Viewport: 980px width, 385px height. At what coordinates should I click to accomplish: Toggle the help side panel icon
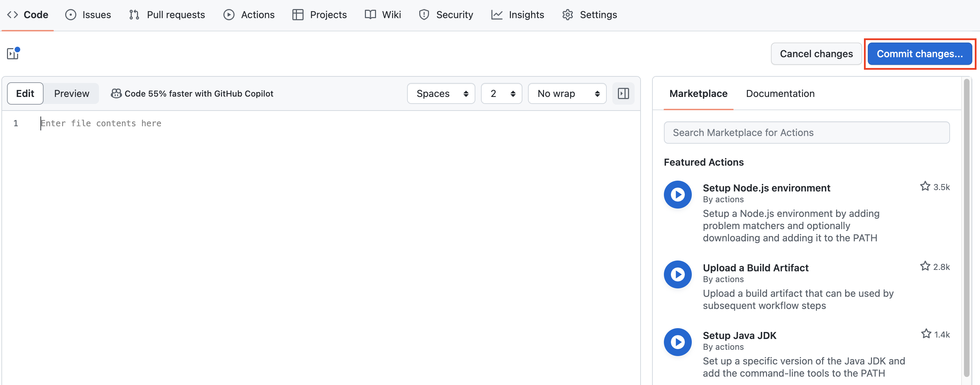(623, 93)
